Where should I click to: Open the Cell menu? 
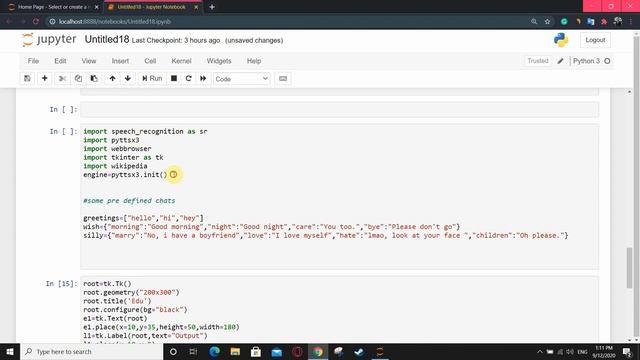pos(150,61)
